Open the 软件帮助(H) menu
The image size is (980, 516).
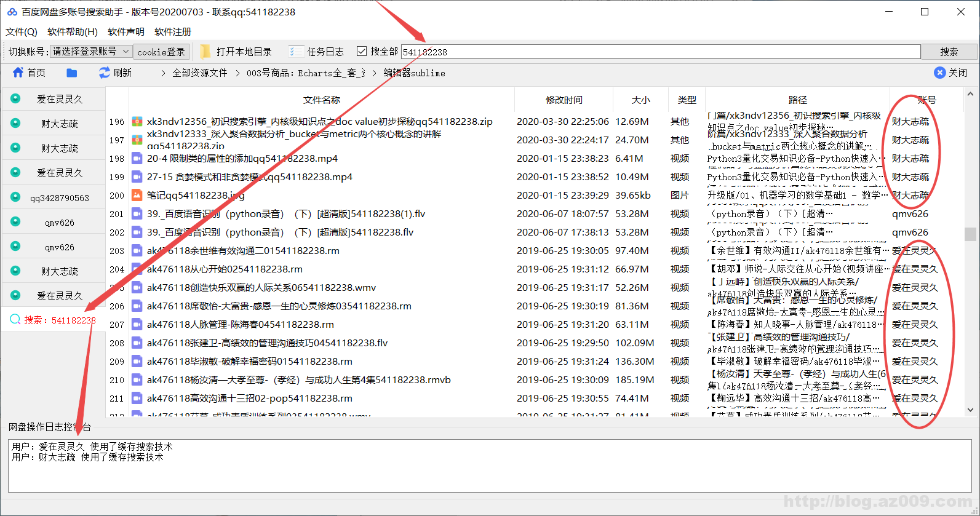tap(73, 31)
